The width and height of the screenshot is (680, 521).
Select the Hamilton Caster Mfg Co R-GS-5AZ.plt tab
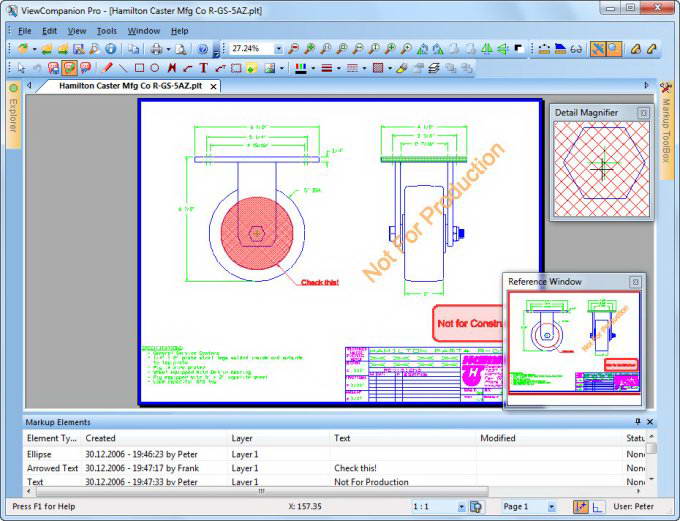coord(129,86)
